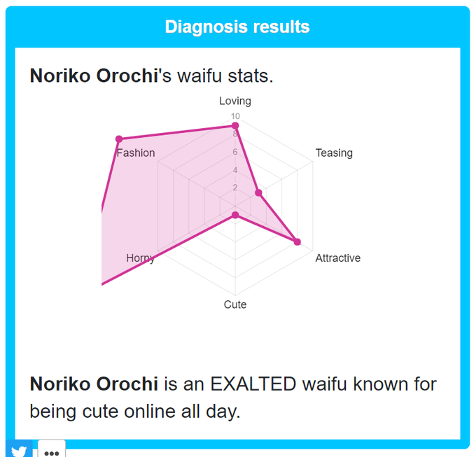Open the three-dots more sharing options button
This screenshot has width=476, height=457.
(52, 450)
